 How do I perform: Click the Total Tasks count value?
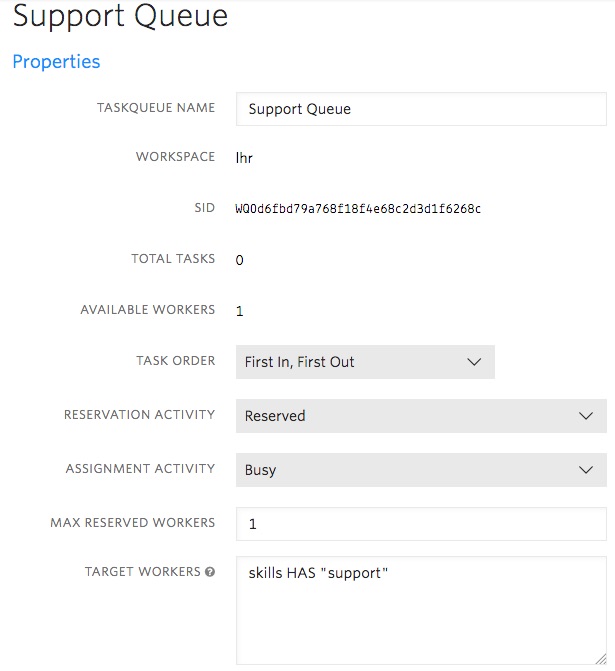[239, 260]
